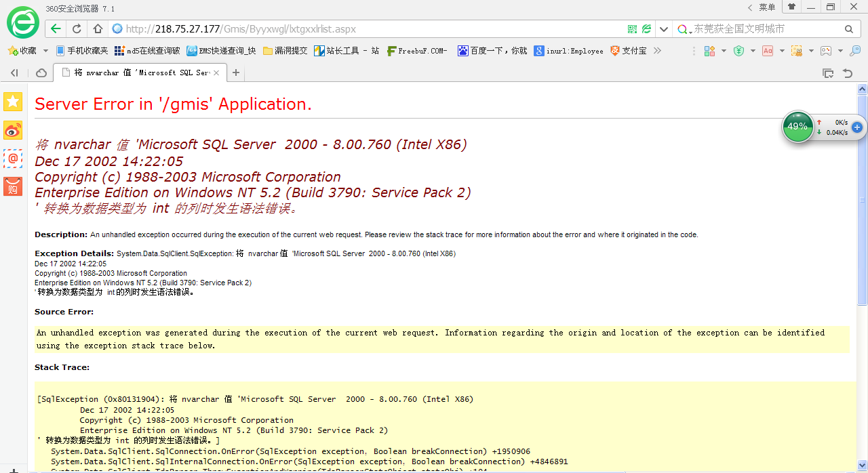868x473 pixels.
Task: Open 漏洞提交 bookmark folder
Action: pyautogui.click(x=285, y=51)
